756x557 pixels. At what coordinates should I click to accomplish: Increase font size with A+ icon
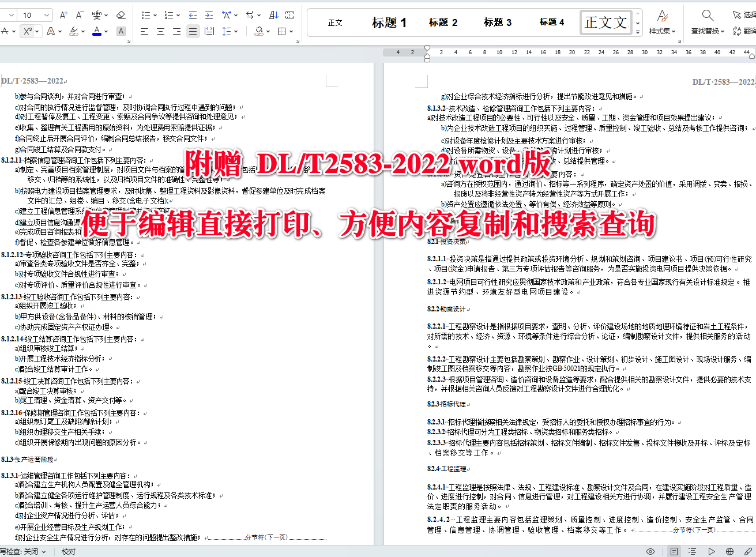click(64, 14)
